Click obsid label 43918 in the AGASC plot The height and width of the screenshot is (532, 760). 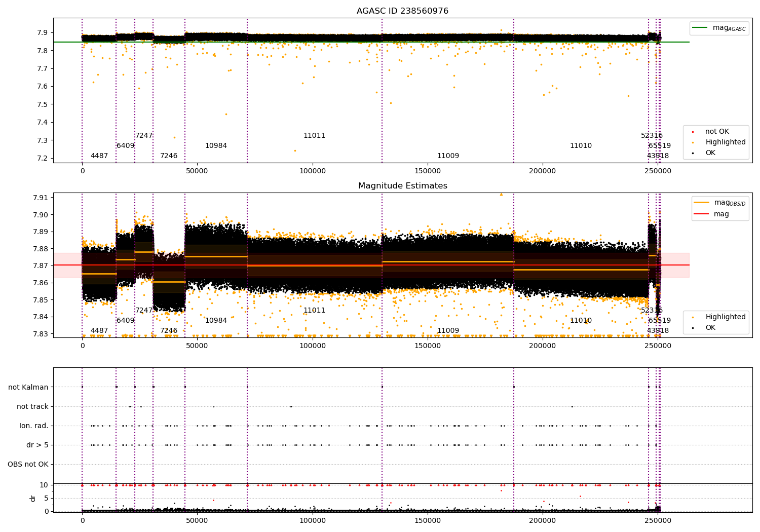(x=658, y=156)
